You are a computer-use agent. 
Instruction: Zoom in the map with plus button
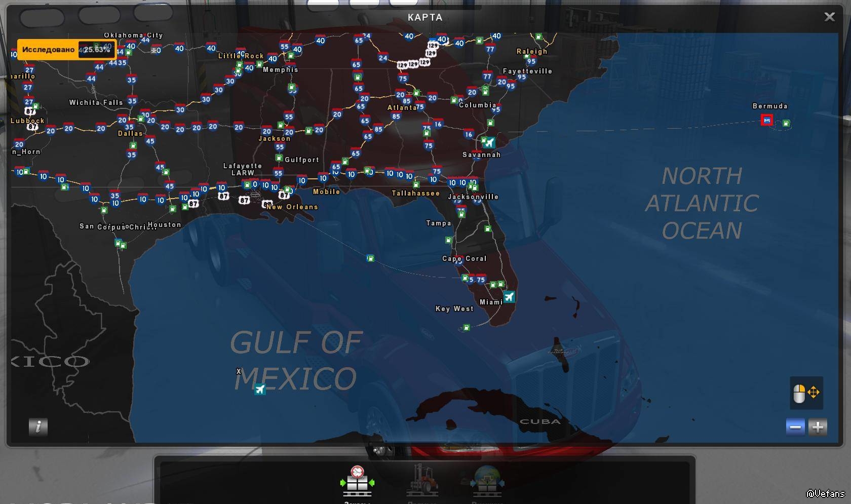(818, 427)
